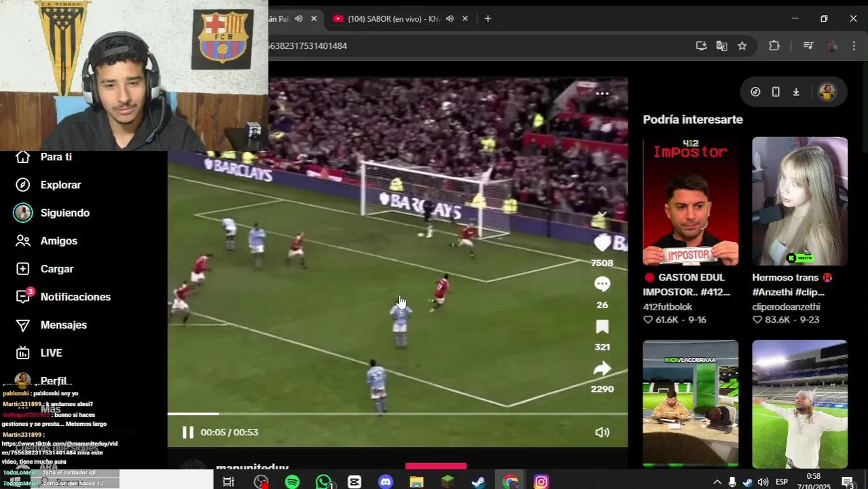Click the 'Podría interesarte' heading
Viewport: 868px width, 489px height.
(x=693, y=120)
